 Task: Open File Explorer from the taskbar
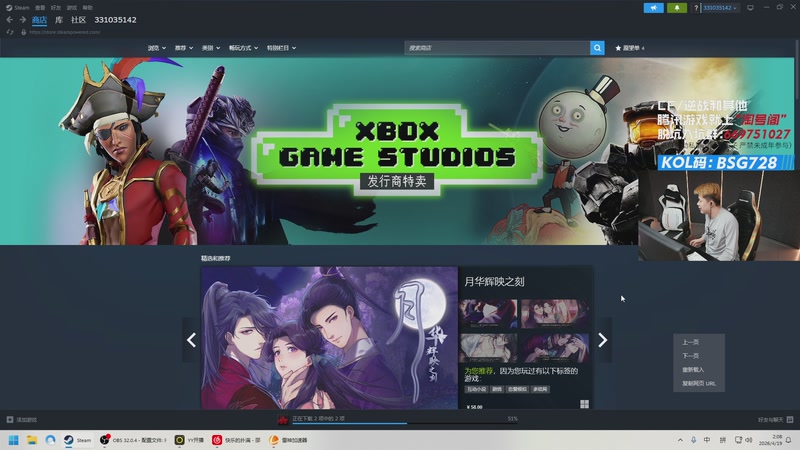(32, 440)
